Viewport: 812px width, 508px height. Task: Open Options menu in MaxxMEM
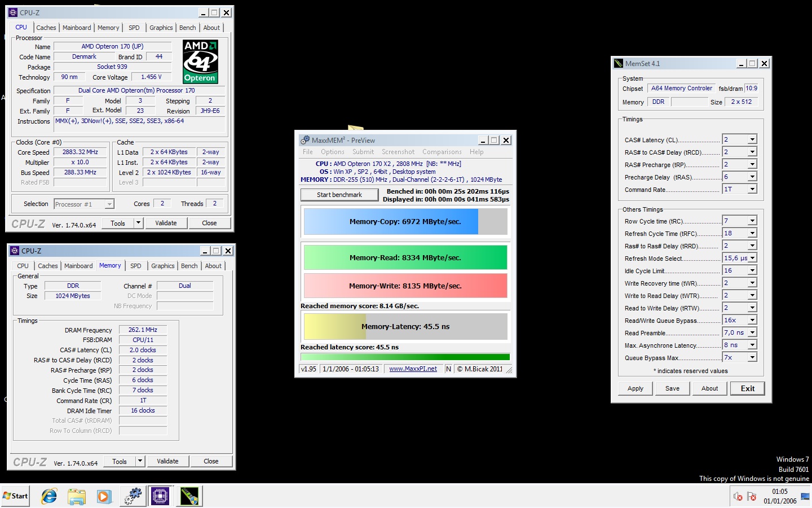tap(333, 152)
